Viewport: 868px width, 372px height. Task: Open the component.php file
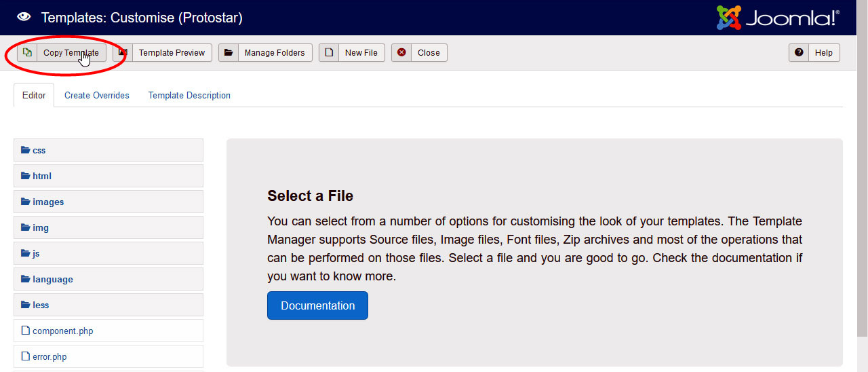(x=62, y=331)
